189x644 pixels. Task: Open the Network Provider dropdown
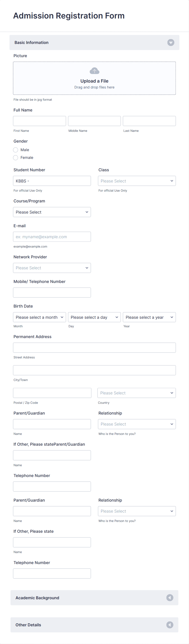[52, 268]
